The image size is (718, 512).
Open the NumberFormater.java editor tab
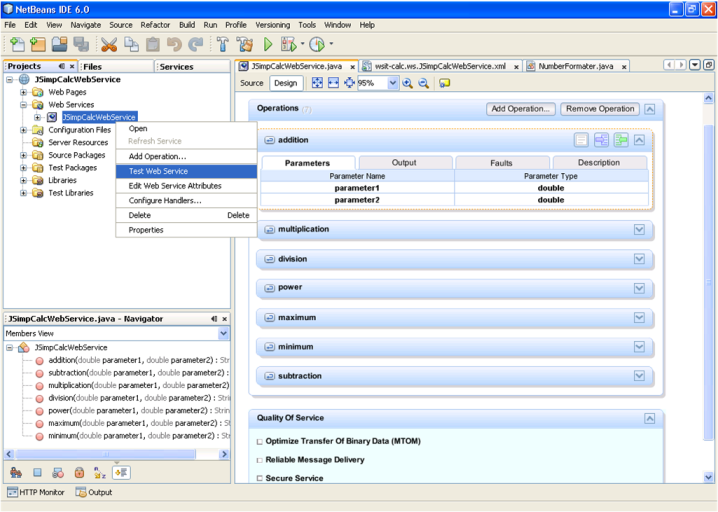[x=575, y=66]
